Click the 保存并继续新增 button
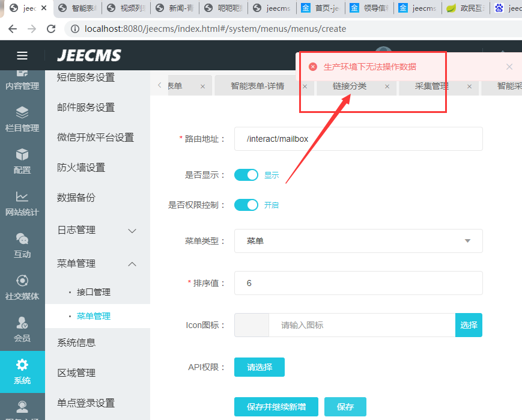Image resolution: width=522 pixels, height=420 pixels. tap(276, 407)
